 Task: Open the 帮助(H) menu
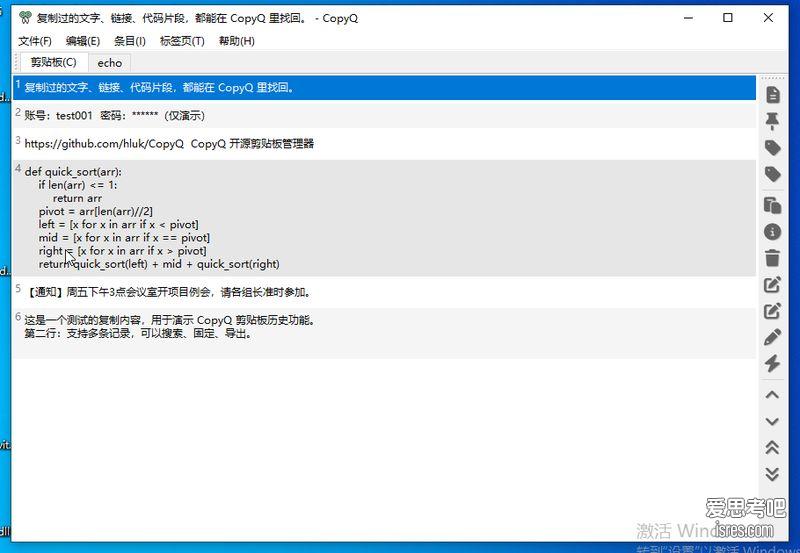tap(237, 41)
